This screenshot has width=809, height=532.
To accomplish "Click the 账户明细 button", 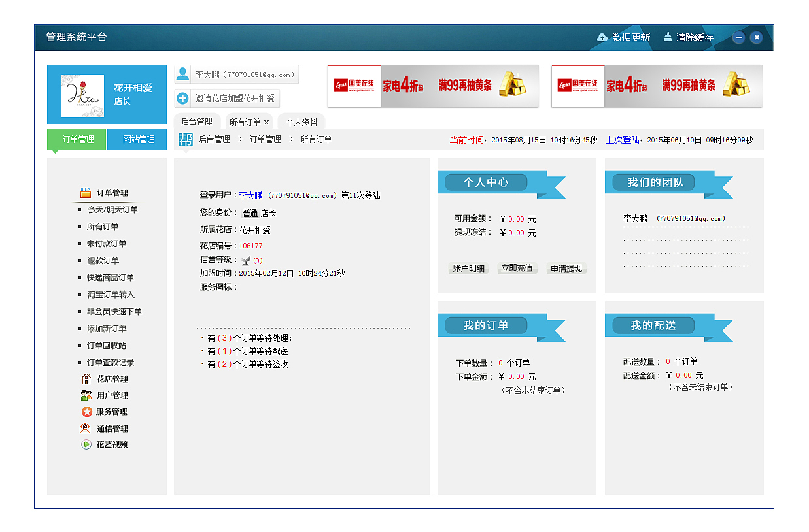I will (x=468, y=268).
